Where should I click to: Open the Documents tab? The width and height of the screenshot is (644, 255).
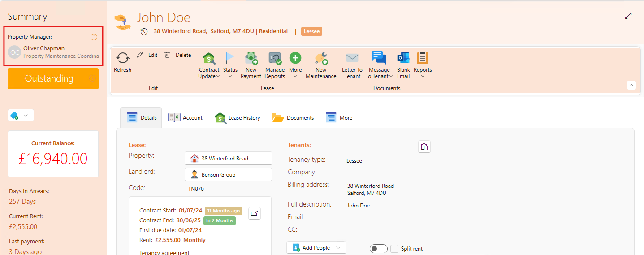point(293,118)
